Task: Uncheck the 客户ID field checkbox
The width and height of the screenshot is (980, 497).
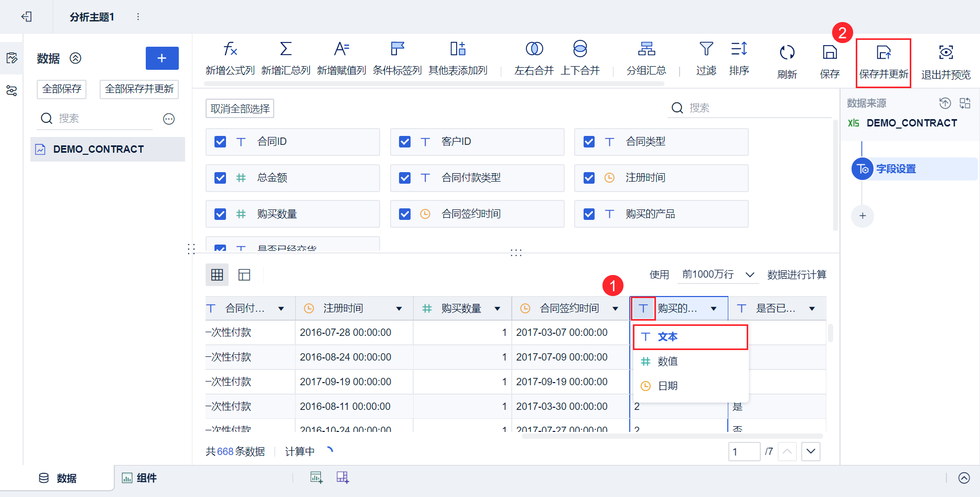Action: [x=405, y=142]
